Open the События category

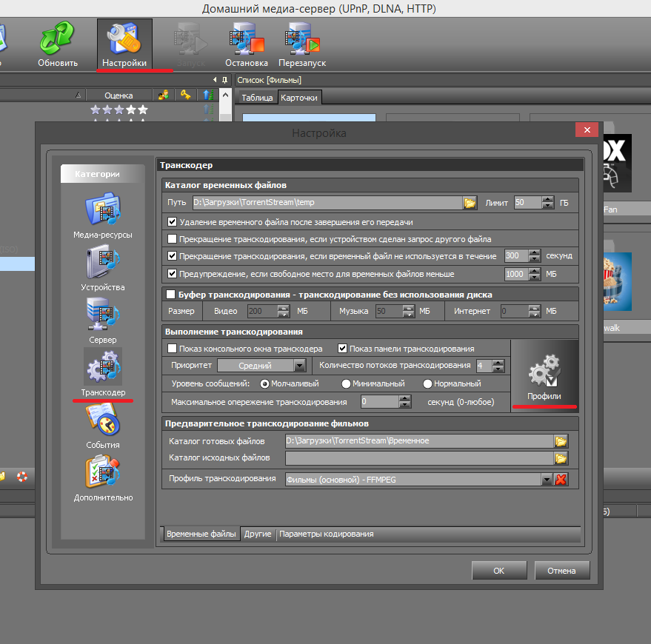coord(103,420)
